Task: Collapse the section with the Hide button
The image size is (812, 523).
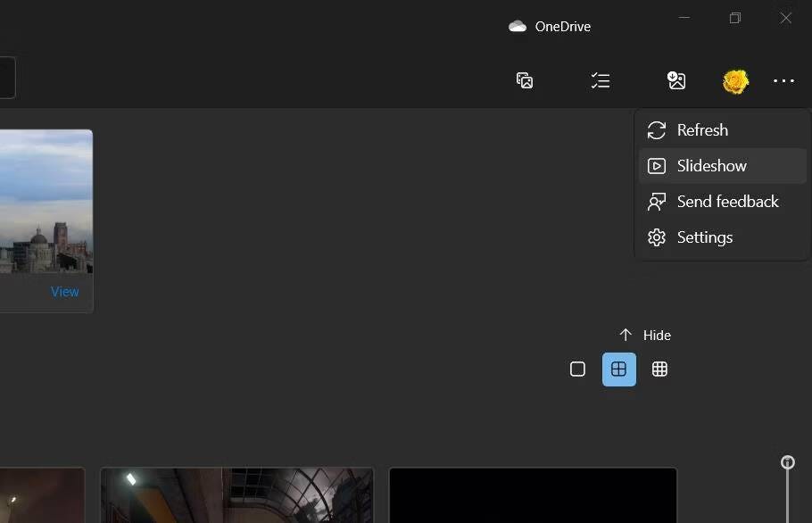Action: coord(645,336)
